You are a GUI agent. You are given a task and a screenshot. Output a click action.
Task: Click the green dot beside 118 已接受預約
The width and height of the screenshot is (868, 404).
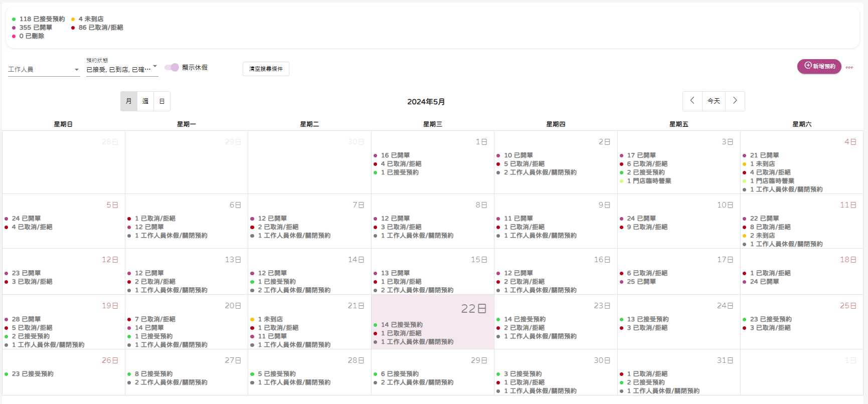14,19
